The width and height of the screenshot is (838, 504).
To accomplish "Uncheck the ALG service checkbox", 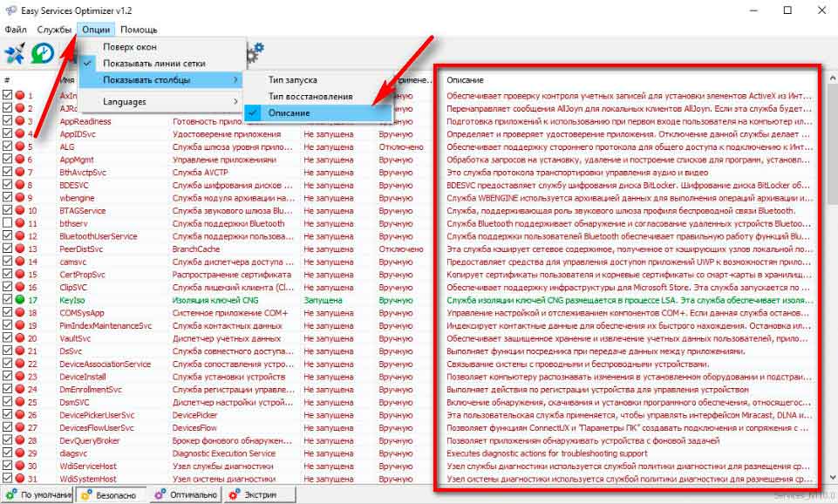I will click(8, 147).
